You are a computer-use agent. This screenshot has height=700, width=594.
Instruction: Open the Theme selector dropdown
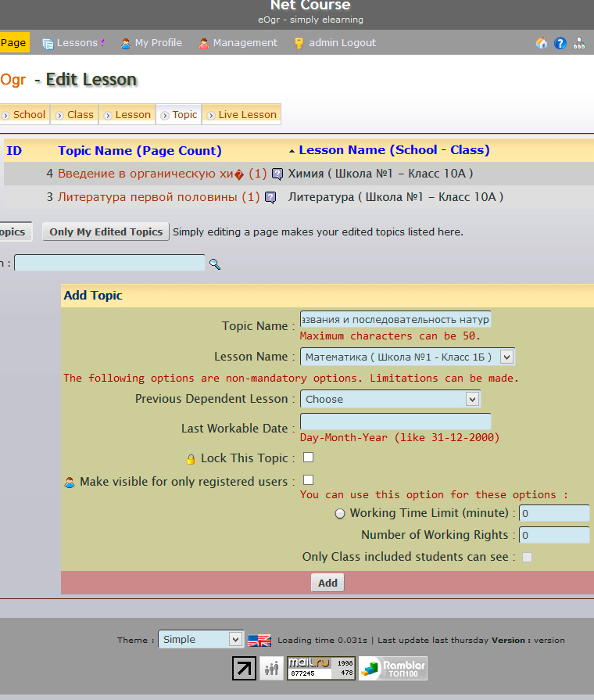point(201,639)
